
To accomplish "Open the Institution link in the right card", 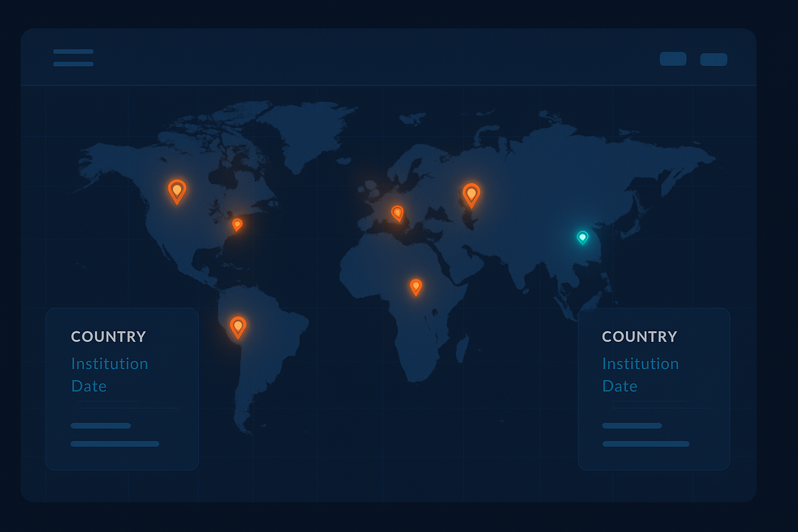I will (x=641, y=364).
